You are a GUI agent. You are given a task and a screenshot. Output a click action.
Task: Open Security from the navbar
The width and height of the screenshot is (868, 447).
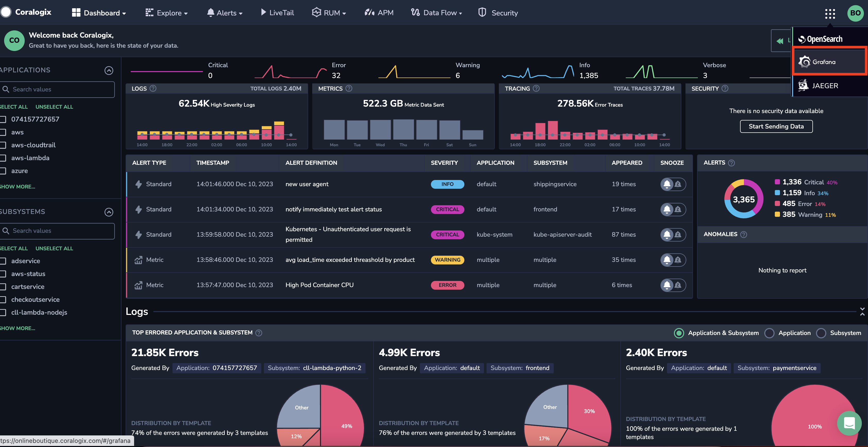tap(498, 13)
